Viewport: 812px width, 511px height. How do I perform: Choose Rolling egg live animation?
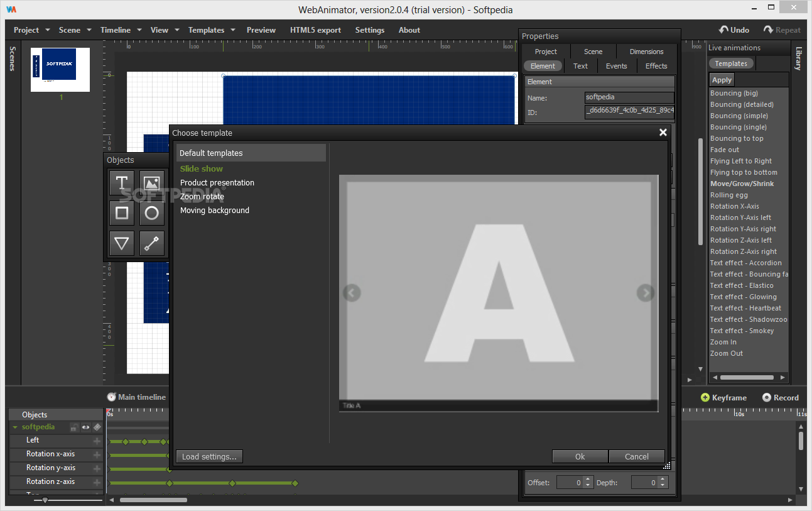tap(729, 195)
